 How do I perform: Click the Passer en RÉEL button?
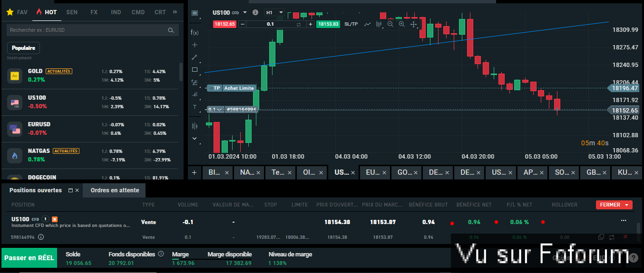point(29,258)
